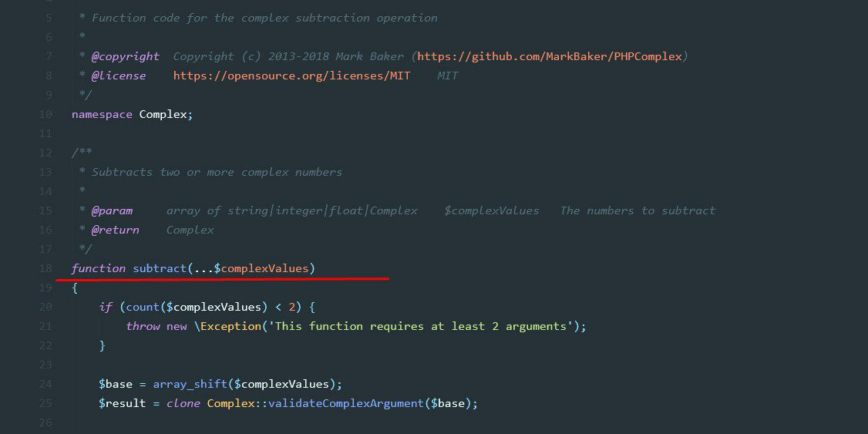
Task: Click the '\Exception' class name
Action: tap(227, 327)
